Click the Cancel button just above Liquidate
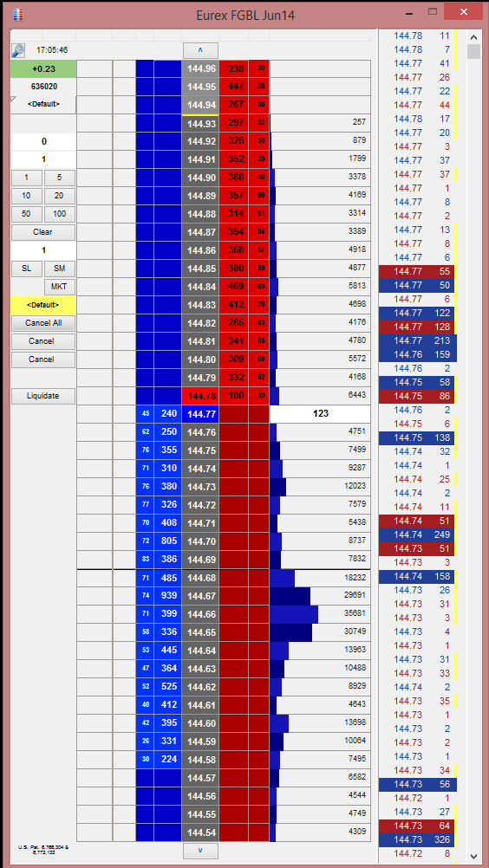 click(x=43, y=360)
